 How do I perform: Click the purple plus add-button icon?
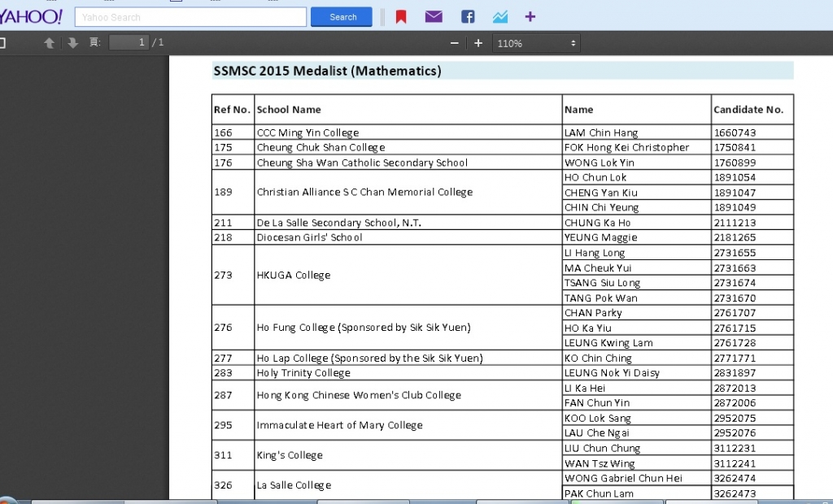[x=530, y=17]
